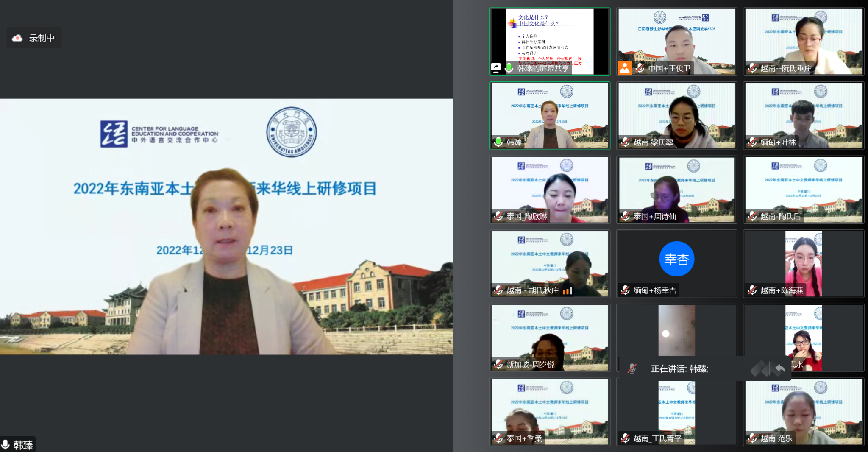Viewport: 868px width, 452px height.
Task: Click the screen share icon on 韩臻's shared tile
Action: (x=496, y=68)
